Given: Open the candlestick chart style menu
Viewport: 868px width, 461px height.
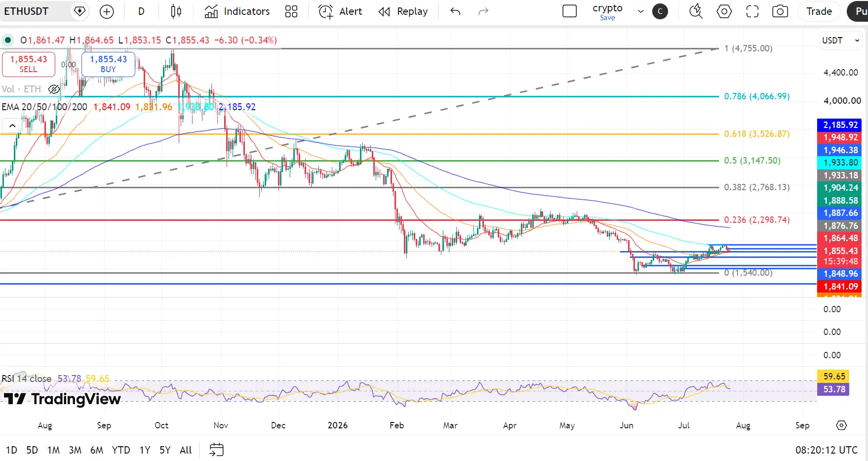Looking at the screenshot, I should pos(176,11).
